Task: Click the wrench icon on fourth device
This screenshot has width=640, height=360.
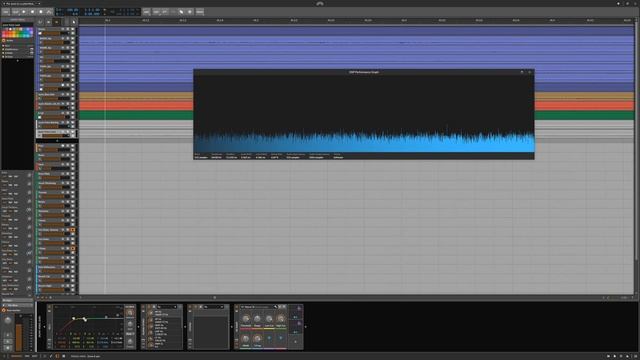Action: pyautogui.click(x=276, y=307)
